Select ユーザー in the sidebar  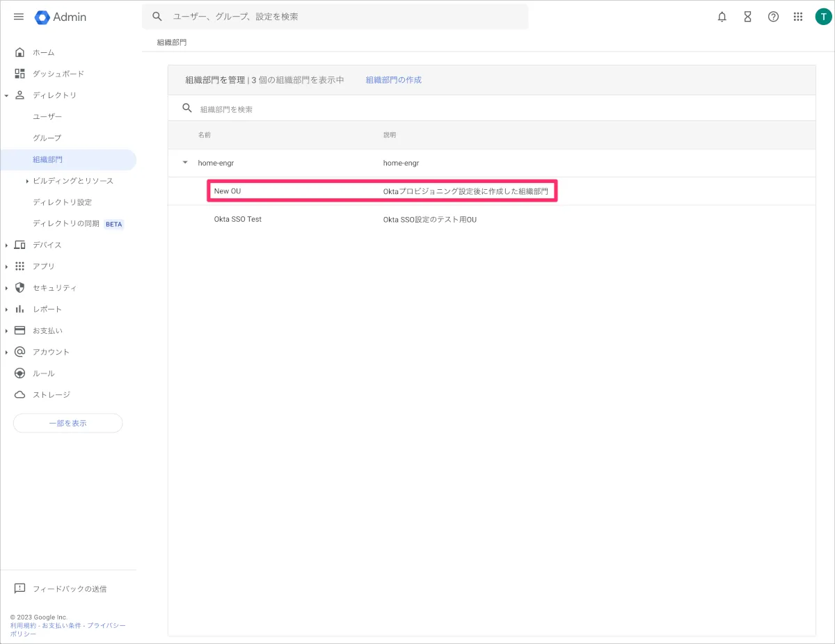pyautogui.click(x=47, y=117)
